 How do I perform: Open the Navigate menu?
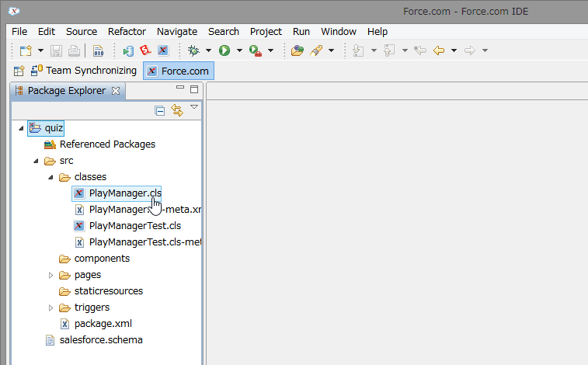coord(177,32)
